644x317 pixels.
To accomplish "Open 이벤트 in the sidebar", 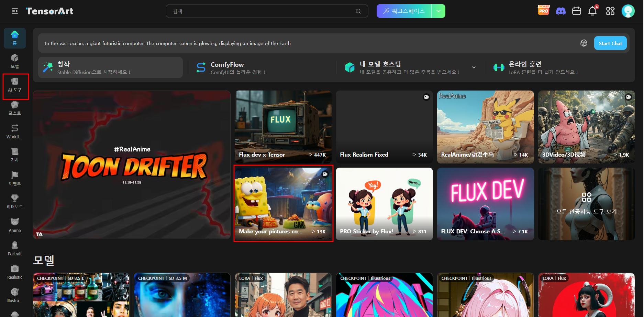I will pos(15,178).
